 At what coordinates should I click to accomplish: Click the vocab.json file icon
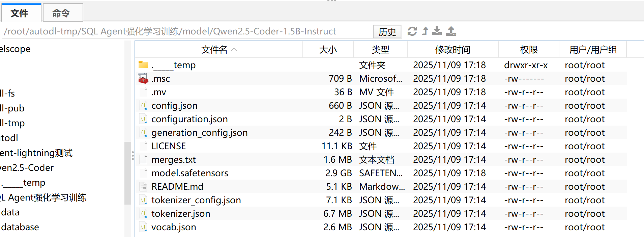point(144,227)
